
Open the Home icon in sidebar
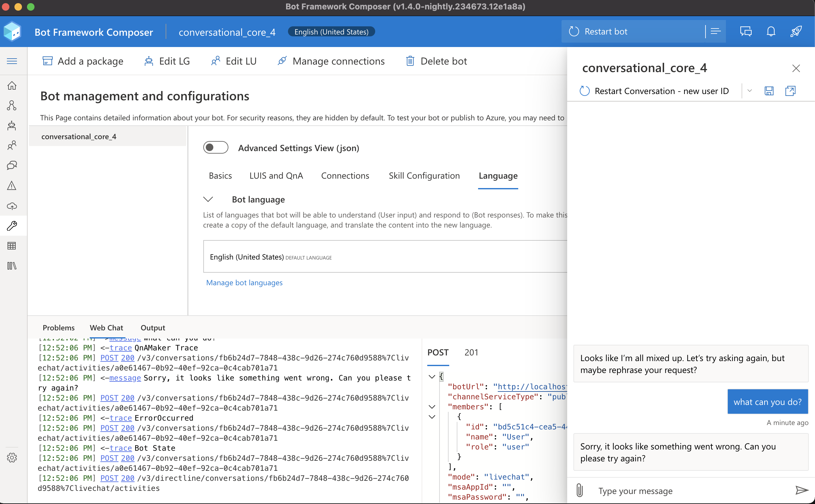click(x=12, y=85)
